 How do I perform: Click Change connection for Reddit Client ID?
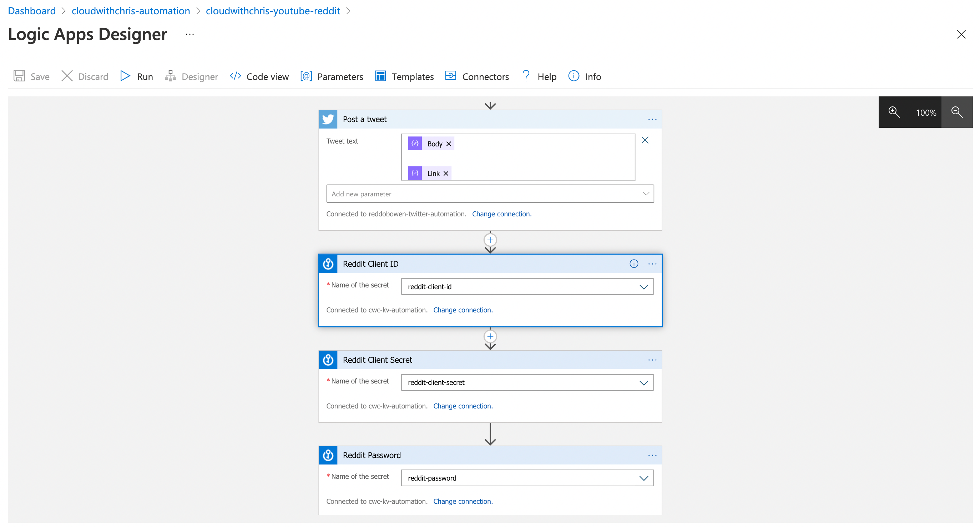tap(464, 310)
